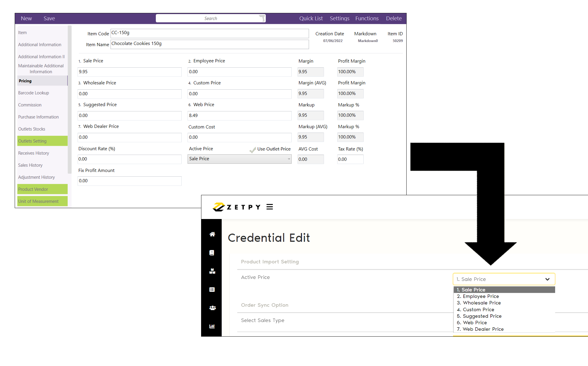
Task: Toggle the Use Outlet Price checkmark
Action: click(x=253, y=150)
